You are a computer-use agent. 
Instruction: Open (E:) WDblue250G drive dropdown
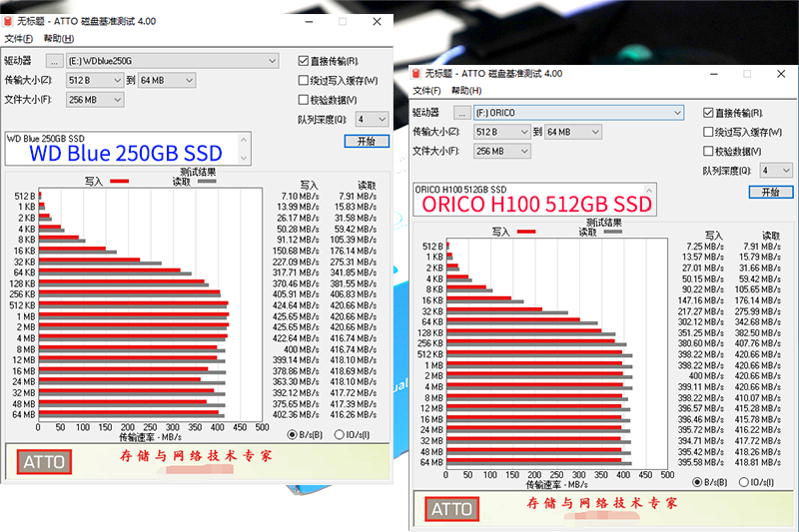[172, 61]
